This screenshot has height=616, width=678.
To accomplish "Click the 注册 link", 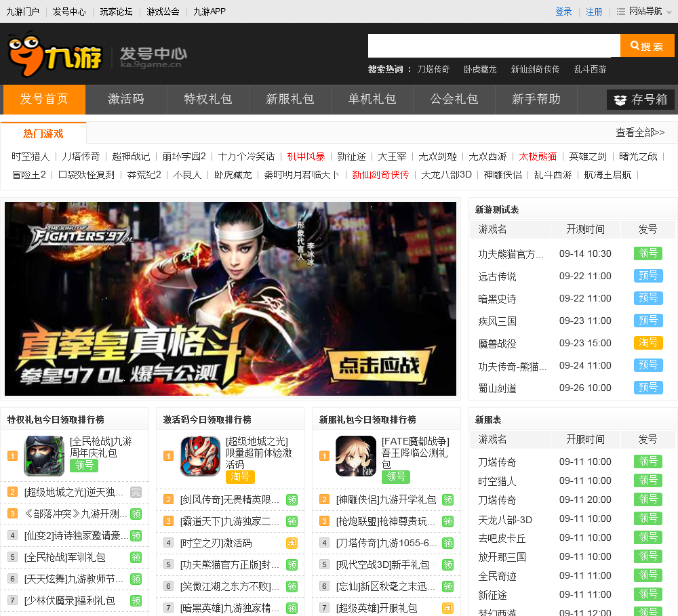I will click(x=594, y=12).
